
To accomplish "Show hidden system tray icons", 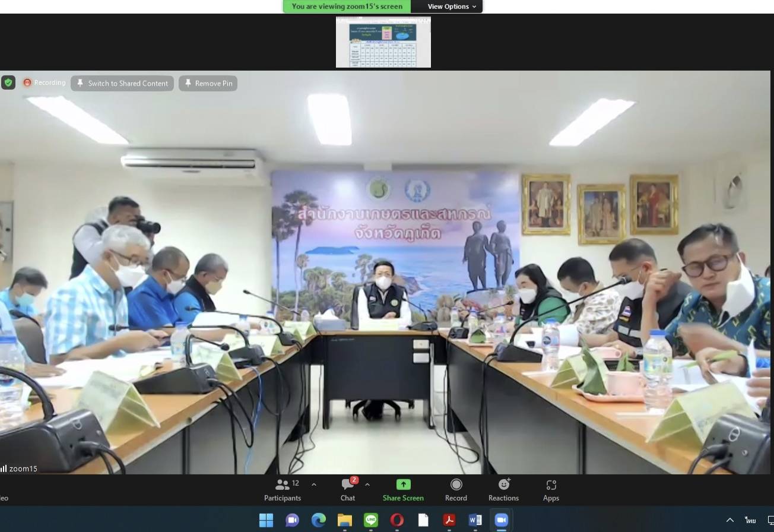I will click(730, 520).
